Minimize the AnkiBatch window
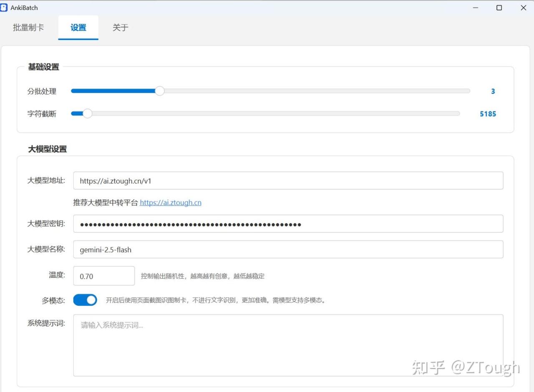Image resolution: width=534 pixels, height=392 pixels. (x=476, y=8)
